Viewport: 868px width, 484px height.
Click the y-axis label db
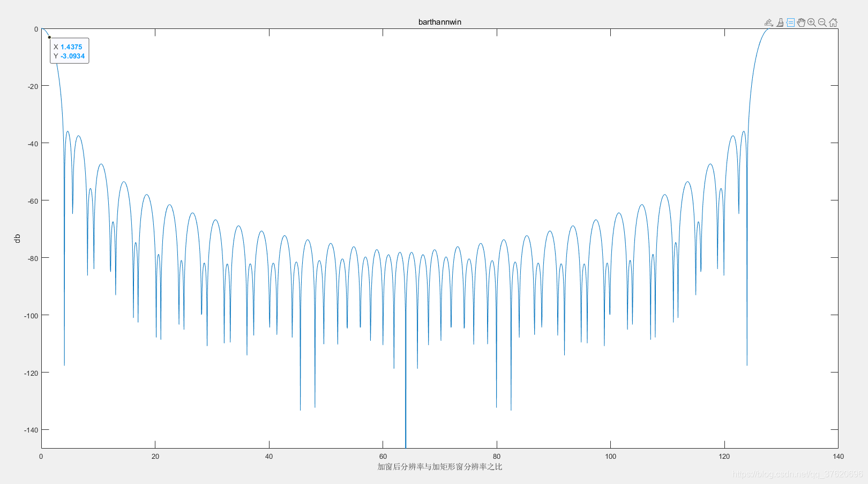[17, 239]
